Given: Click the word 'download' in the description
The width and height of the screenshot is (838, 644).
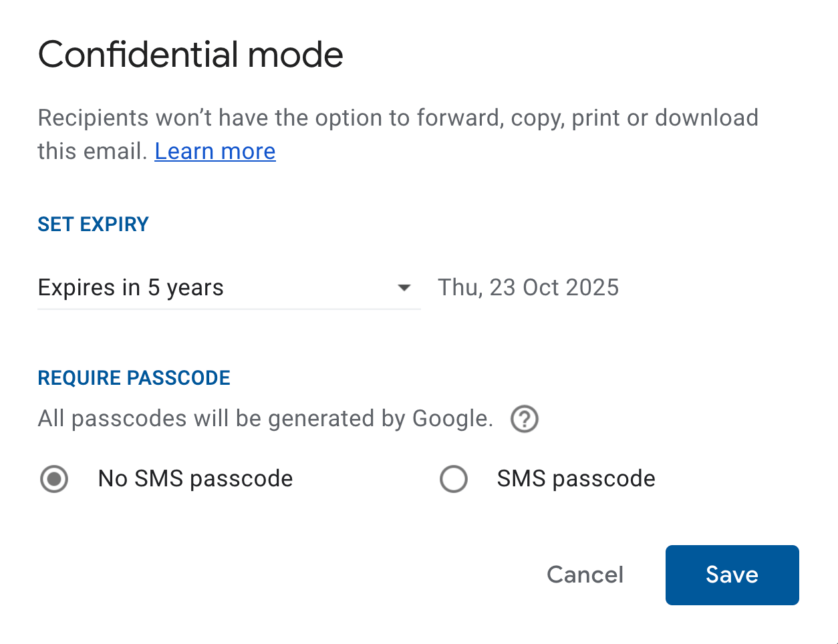Looking at the screenshot, I should 706,118.
